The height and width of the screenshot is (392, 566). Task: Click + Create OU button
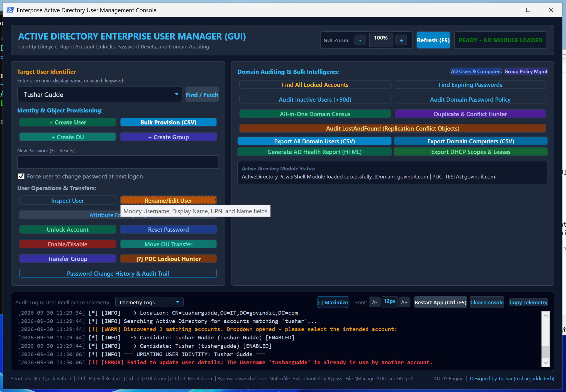click(68, 137)
